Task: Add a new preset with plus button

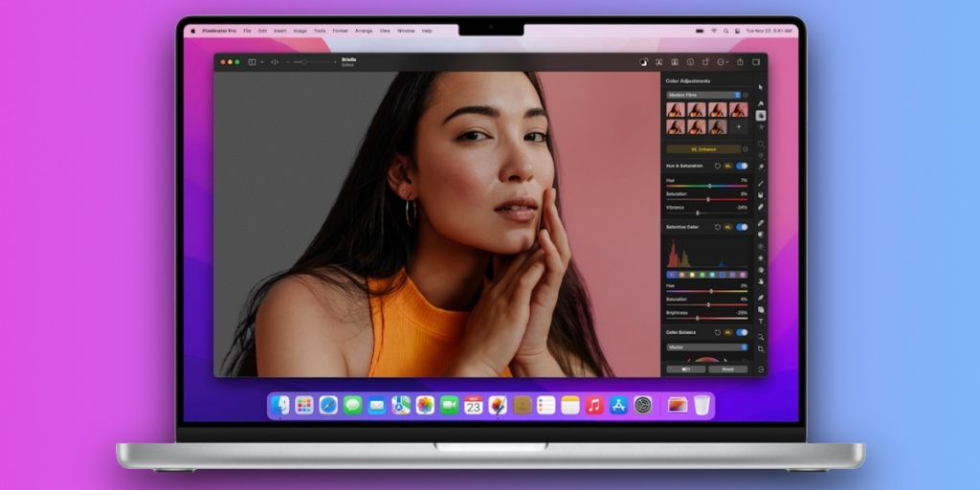Action: (738, 127)
